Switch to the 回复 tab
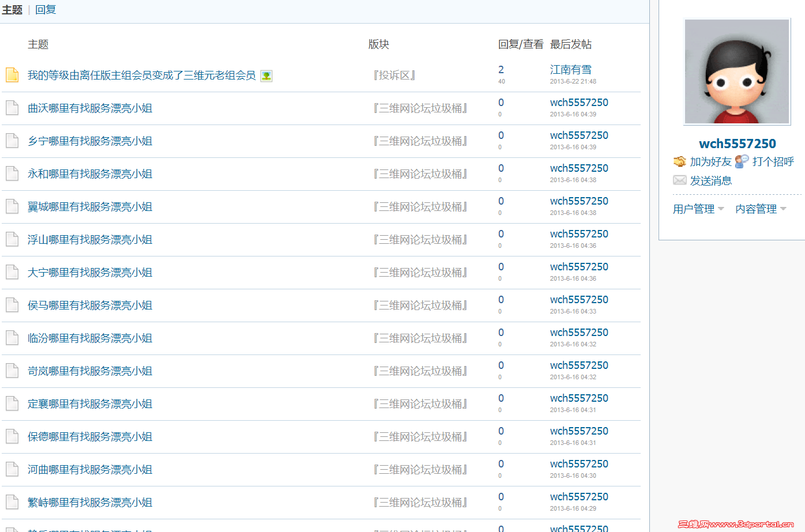The width and height of the screenshot is (805, 532). click(45, 9)
